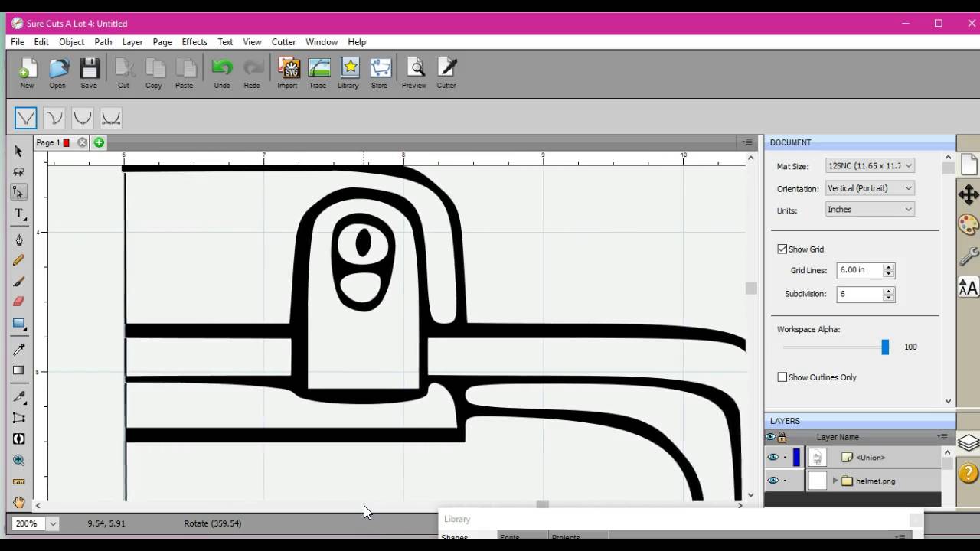The image size is (980, 551).
Task: Select the Text tool
Action: click(19, 214)
